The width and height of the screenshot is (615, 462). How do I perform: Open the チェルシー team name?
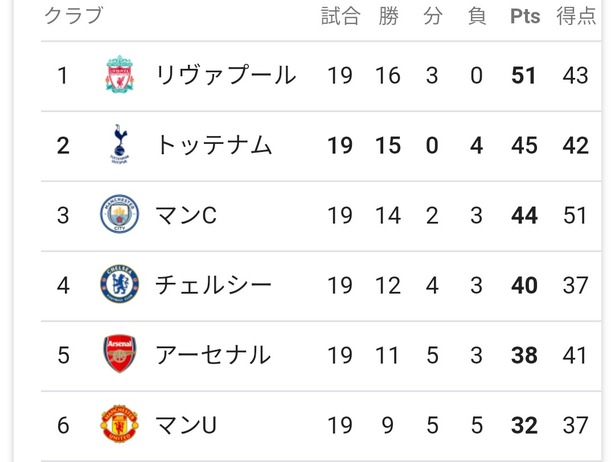tap(214, 285)
